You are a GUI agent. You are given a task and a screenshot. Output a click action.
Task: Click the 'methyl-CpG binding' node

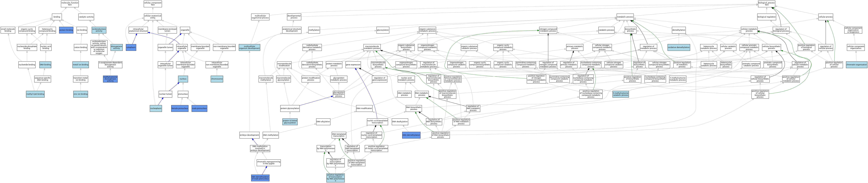[35, 94]
